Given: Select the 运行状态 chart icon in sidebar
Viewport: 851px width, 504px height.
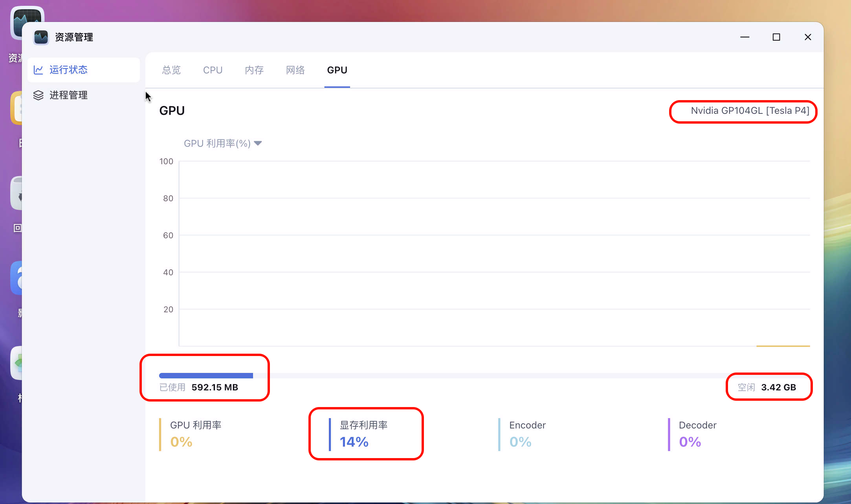Looking at the screenshot, I should (x=38, y=70).
